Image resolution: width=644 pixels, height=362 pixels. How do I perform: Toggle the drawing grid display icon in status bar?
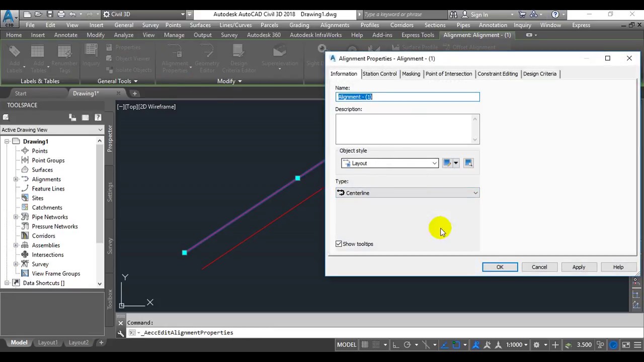[x=365, y=345]
